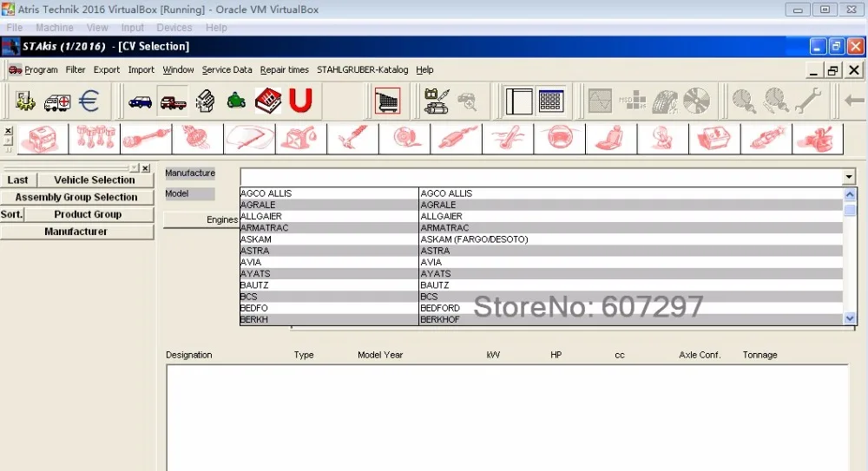Select BERKHOF in the manufacturer list
The image size is (868, 471).
click(x=630, y=319)
